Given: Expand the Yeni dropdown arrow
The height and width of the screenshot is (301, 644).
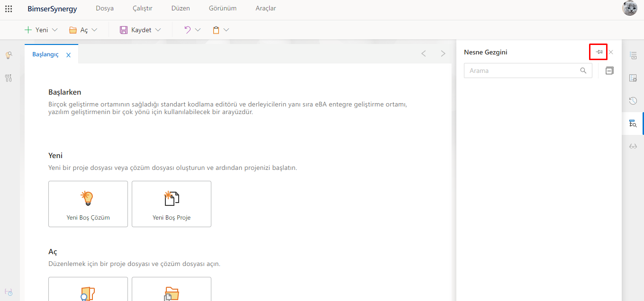Looking at the screenshot, I should [54, 30].
